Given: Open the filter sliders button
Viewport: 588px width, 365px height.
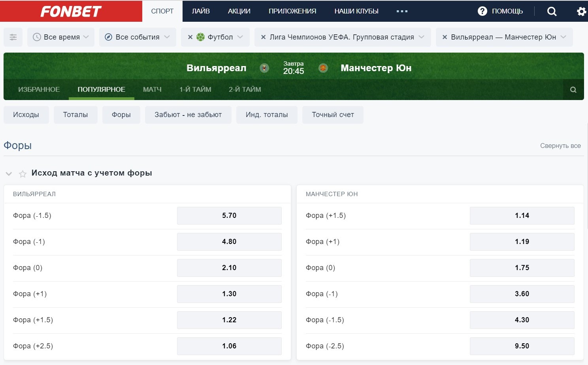Looking at the screenshot, I should [x=13, y=37].
